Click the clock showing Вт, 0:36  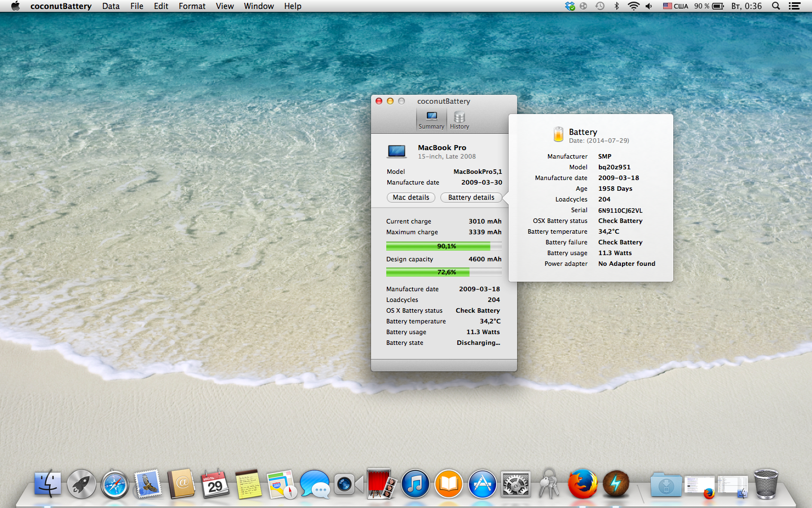747,6
